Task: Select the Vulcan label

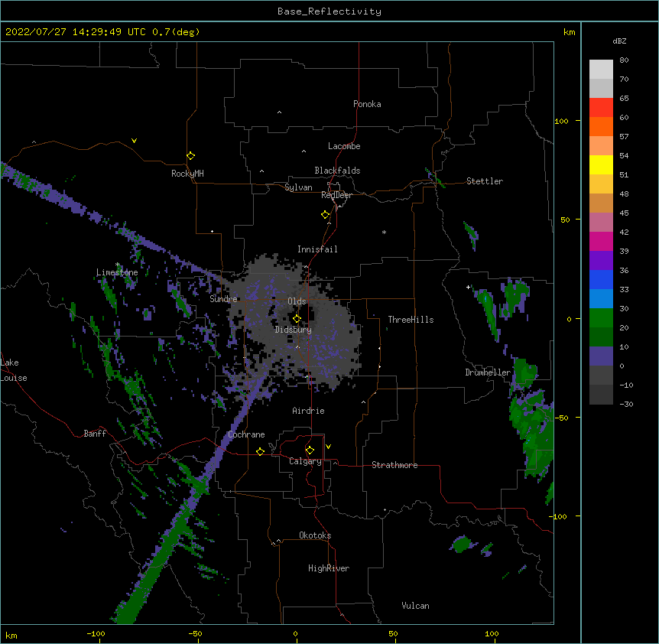Action: (x=415, y=606)
